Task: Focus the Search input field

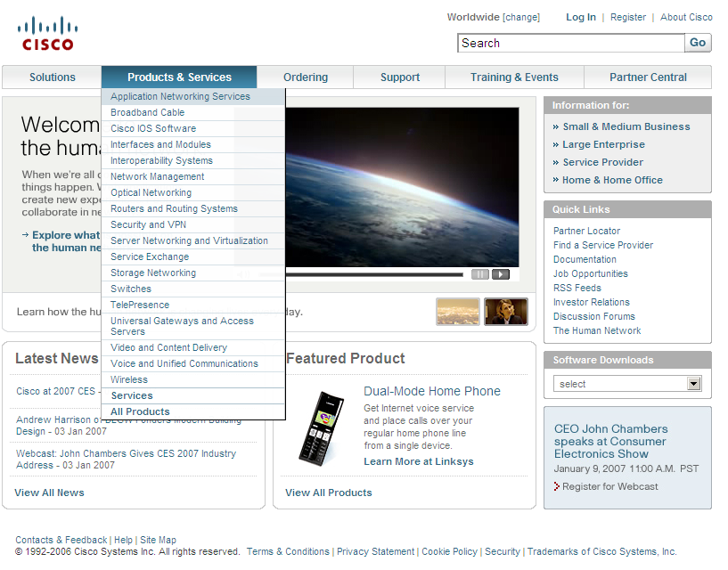Action: point(571,43)
